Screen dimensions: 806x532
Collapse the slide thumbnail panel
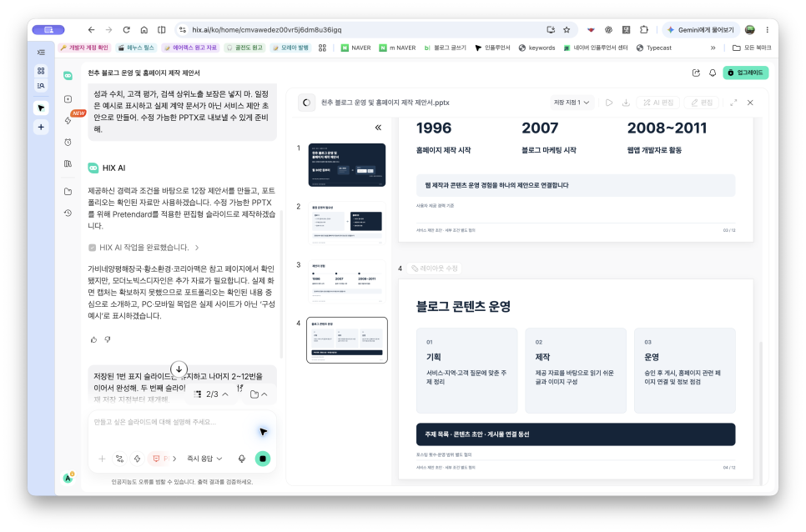(378, 128)
